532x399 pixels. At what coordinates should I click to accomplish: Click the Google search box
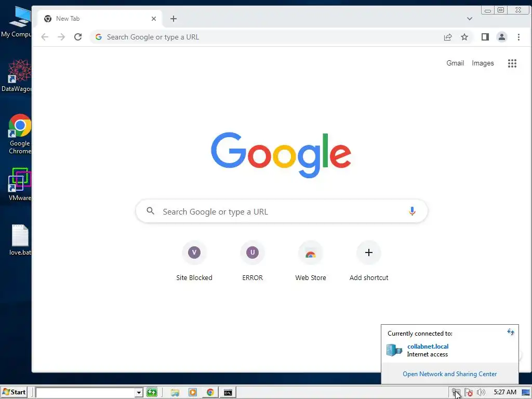(282, 211)
